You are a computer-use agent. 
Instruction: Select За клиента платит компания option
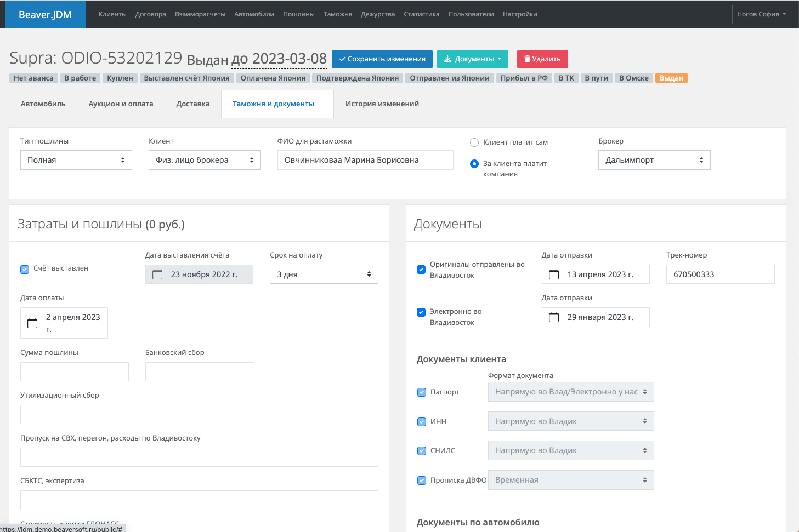[x=474, y=164]
